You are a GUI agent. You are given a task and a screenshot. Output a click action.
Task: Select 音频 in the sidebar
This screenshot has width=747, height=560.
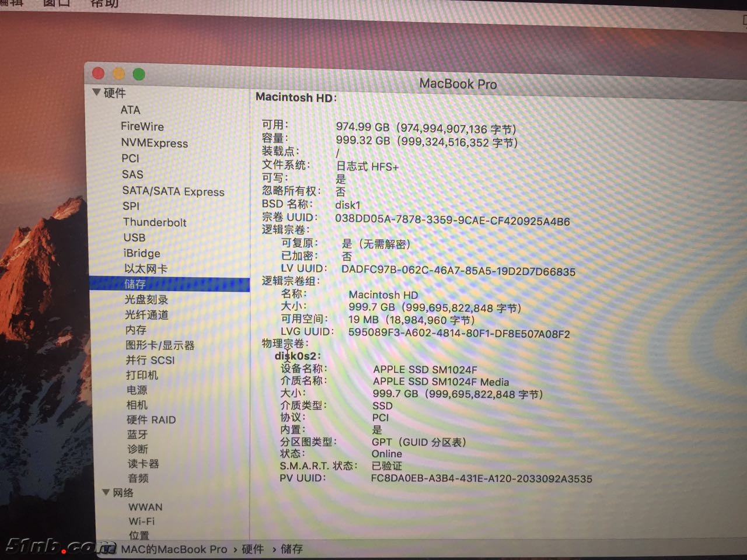coord(138,478)
